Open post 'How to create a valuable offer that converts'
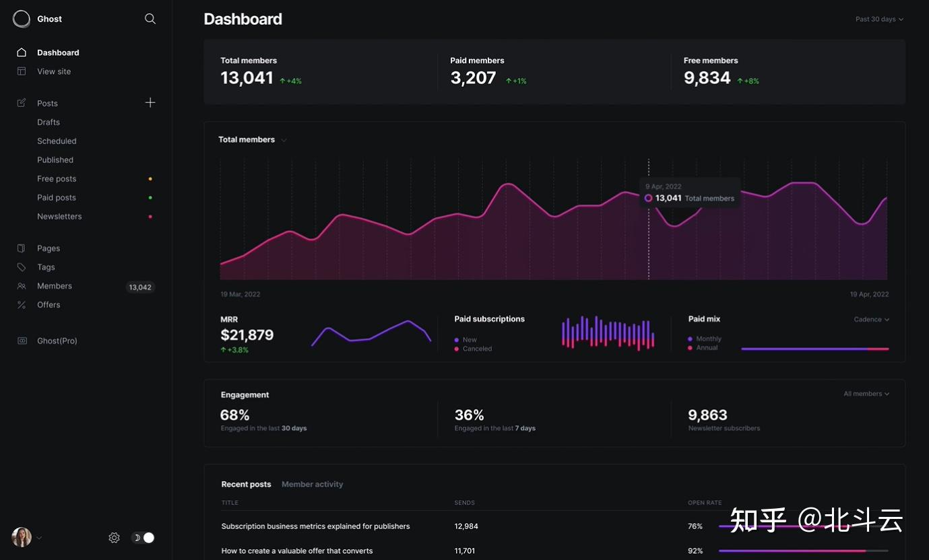Image resolution: width=929 pixels, height=560 pixels. (297, 551)
